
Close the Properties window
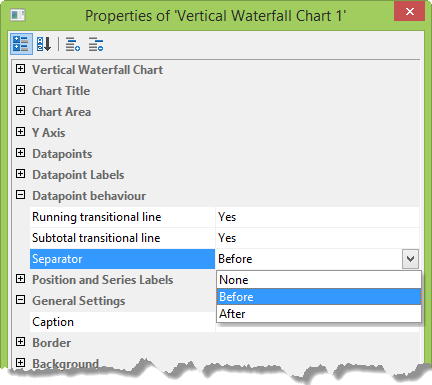click(x=410, y=11)
